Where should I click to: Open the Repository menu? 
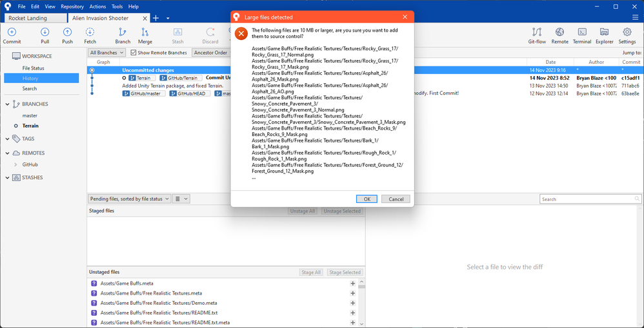[72, 6]
